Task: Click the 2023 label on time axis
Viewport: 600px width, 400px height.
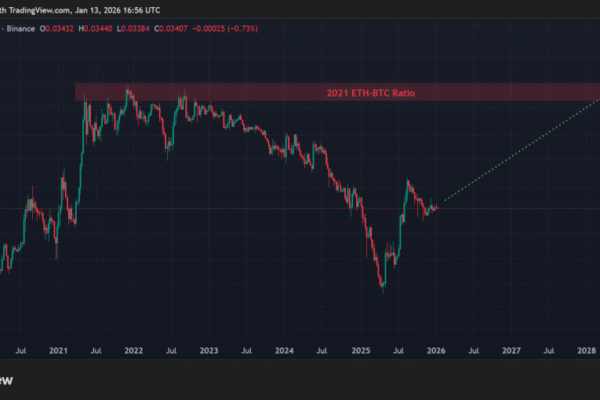Action: tap(209, 351)
